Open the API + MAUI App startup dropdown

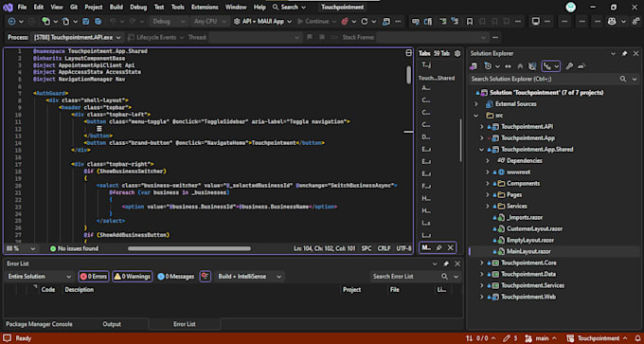pyautogui.click(x=263, y=22)
